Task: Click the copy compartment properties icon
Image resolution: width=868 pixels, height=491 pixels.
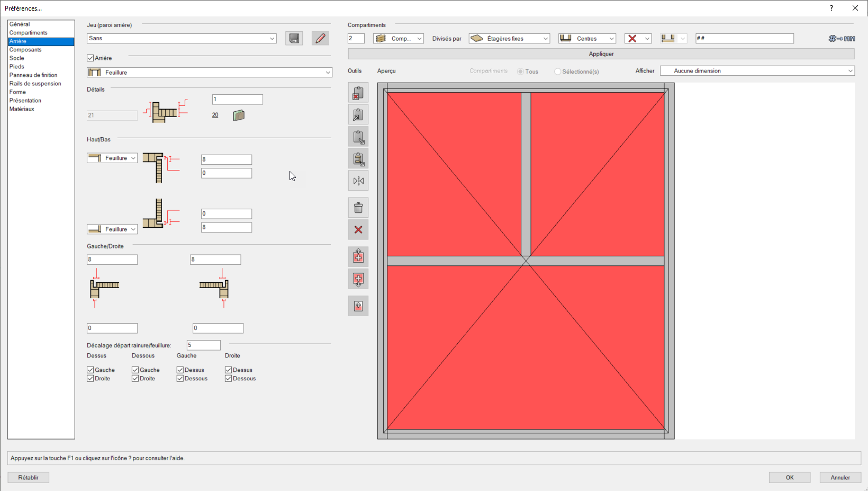Action: tap(358, 114)
